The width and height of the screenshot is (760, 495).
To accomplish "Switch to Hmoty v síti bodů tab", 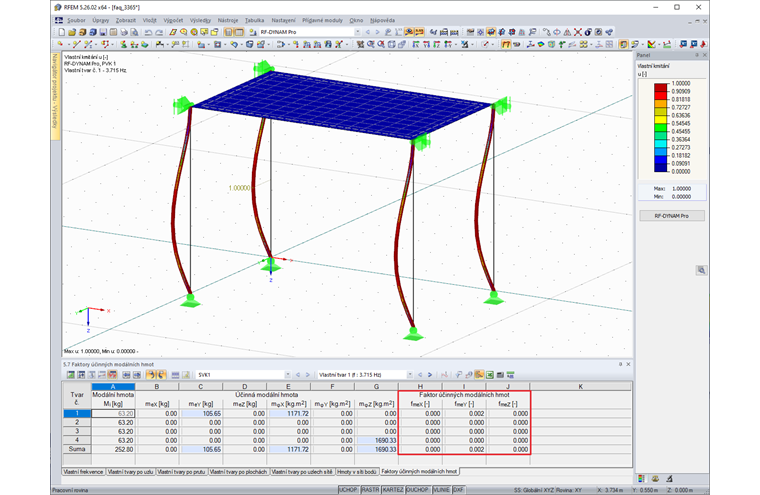I will coord(356,472).
